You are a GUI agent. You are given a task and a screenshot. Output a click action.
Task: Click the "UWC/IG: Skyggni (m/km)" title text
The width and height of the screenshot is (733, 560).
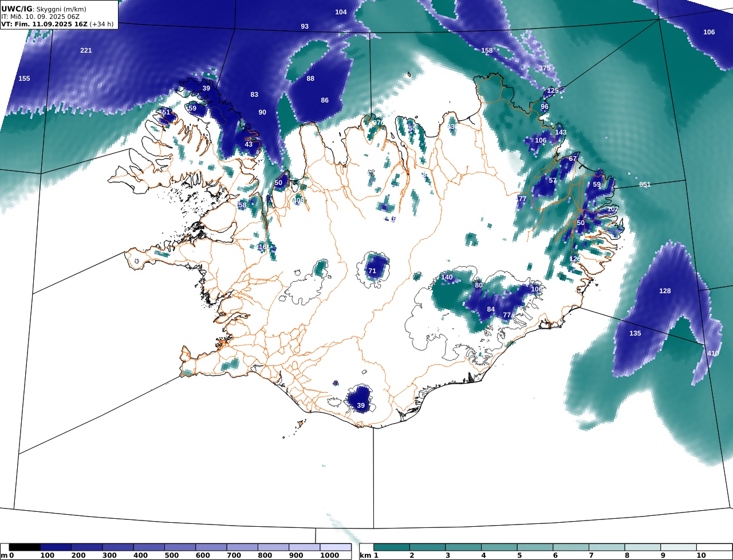coord(44,9)
